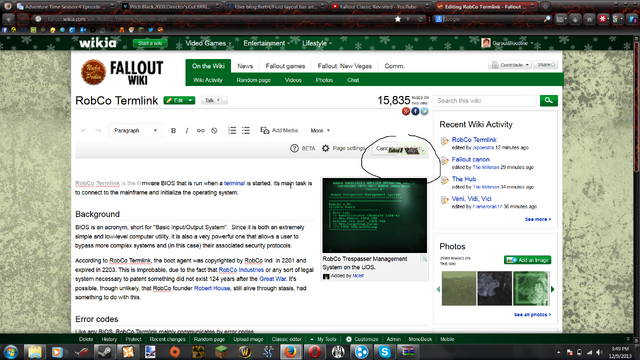The height and width of the screenshot is (360, 640).
Task: Open the News navigation tab
Action: coord(245,66)
